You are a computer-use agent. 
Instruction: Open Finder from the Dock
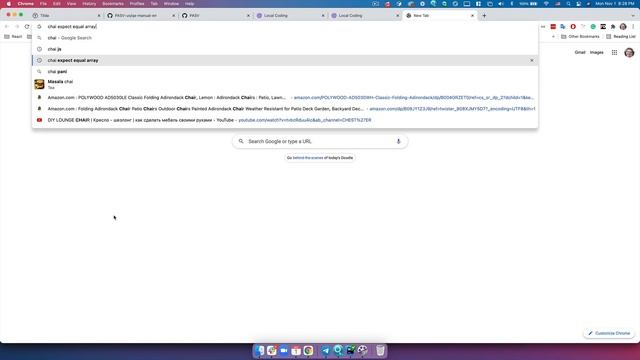[260, 350]
